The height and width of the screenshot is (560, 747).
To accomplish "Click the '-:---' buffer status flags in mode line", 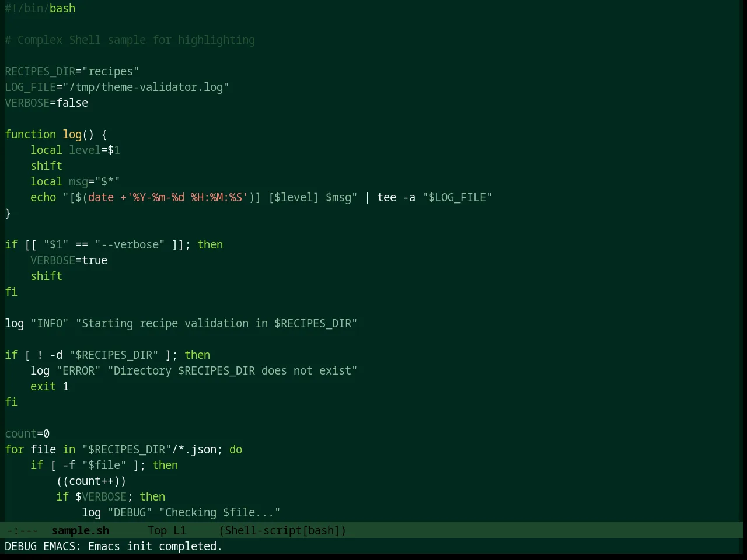I will pyautogui.click(x=22, y=530).
